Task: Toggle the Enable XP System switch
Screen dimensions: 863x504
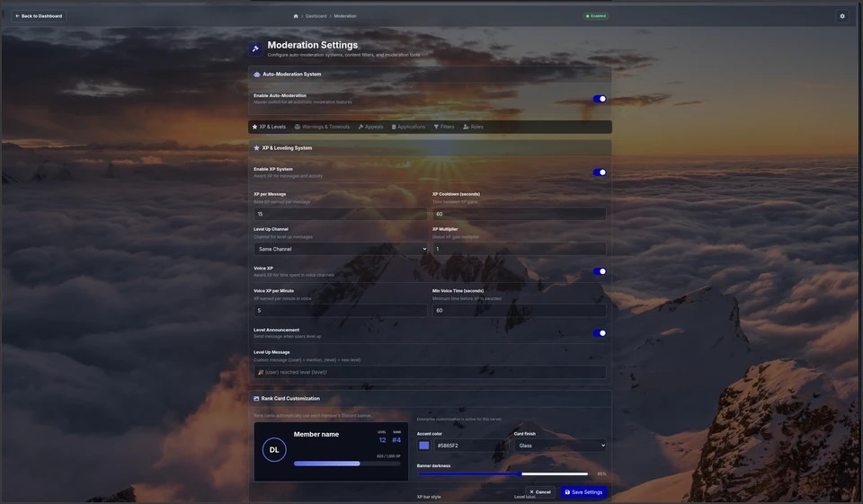Action: [x=600, y=172]
